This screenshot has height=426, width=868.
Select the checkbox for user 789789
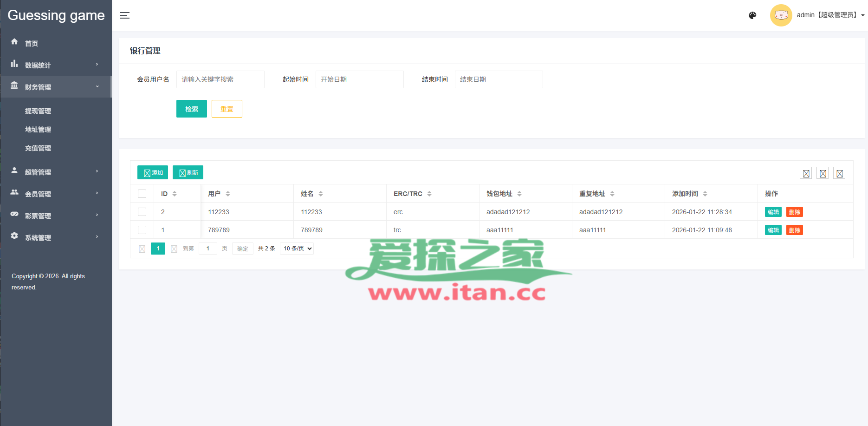142,230
